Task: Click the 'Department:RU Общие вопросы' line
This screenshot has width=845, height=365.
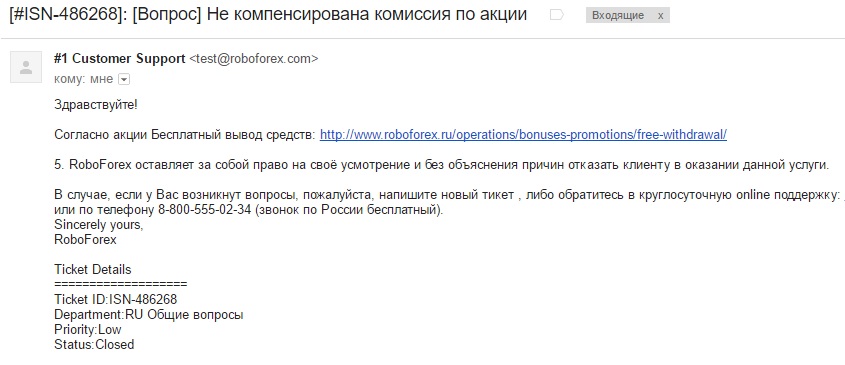Action: click(149, 314)
